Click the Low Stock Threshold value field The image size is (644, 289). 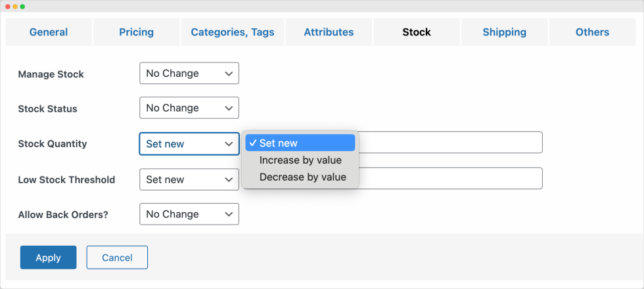[451, 178]
